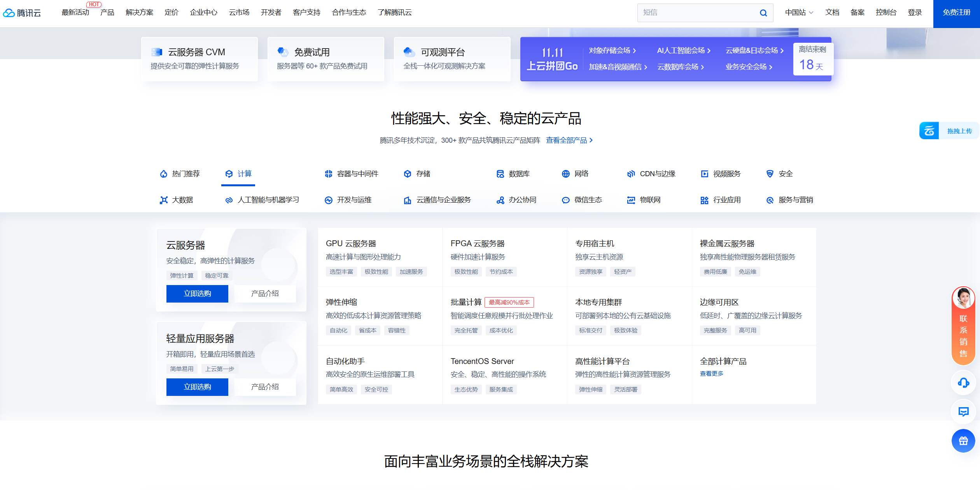
Task: Click 立即选购 for 轻量应用服务器
Action: click(x=197, y=387)
